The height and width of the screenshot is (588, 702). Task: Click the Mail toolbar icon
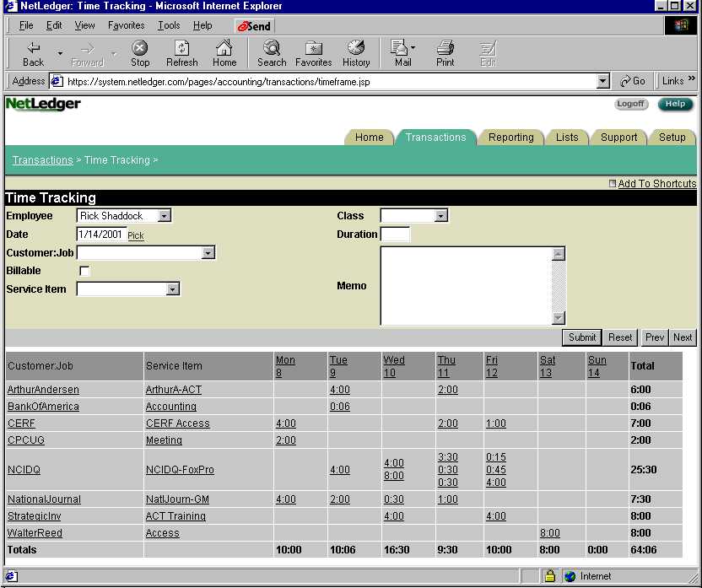click(402, 53)
